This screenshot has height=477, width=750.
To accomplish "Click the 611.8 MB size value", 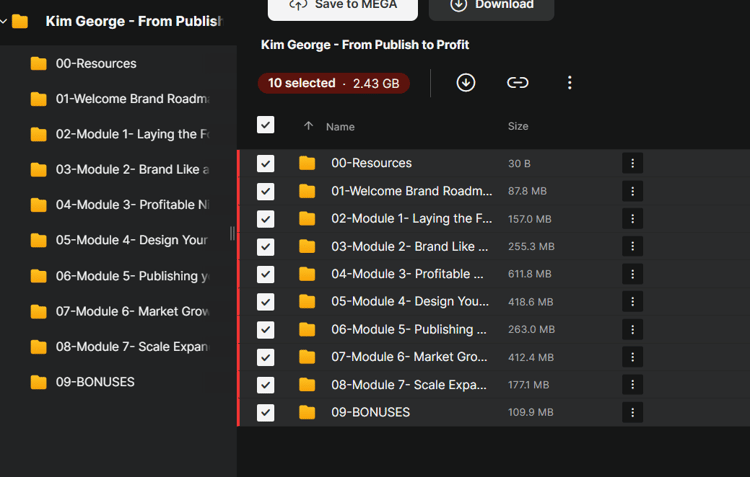I will click(529, 274).
